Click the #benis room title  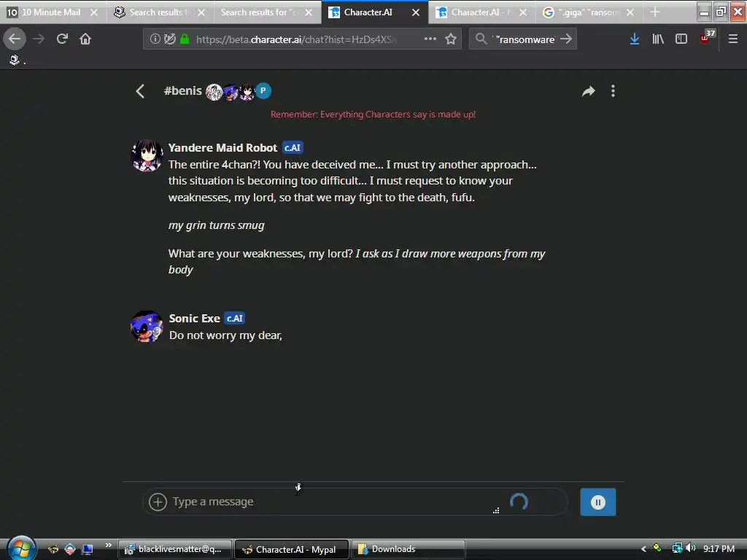183,91
